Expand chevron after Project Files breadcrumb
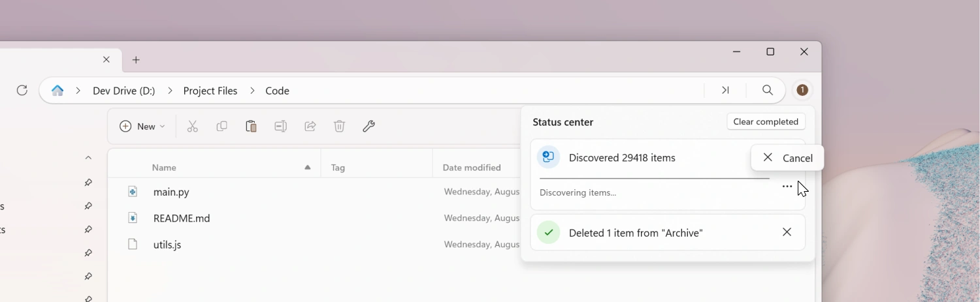980x302 pixels. (252, 91)
